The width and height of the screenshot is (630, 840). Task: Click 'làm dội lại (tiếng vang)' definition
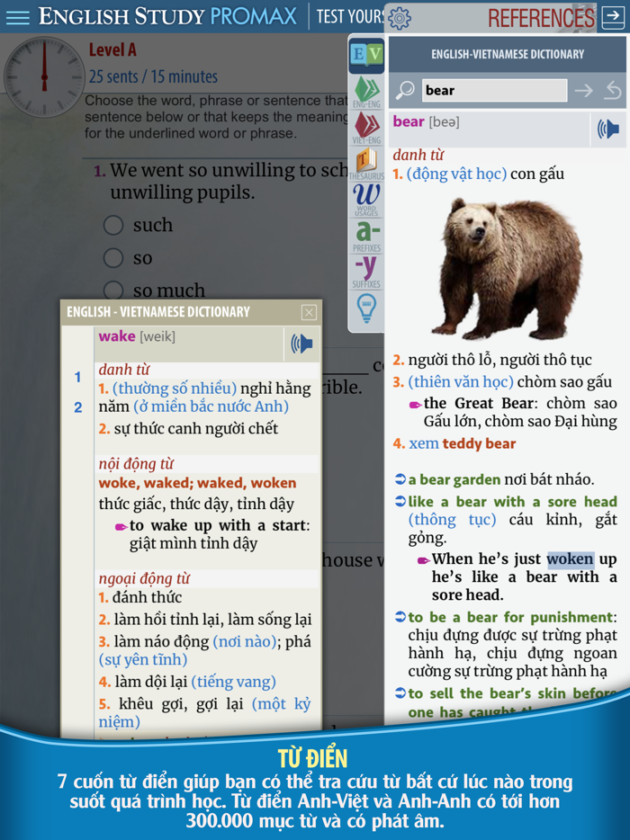click(x=194, y=682)
